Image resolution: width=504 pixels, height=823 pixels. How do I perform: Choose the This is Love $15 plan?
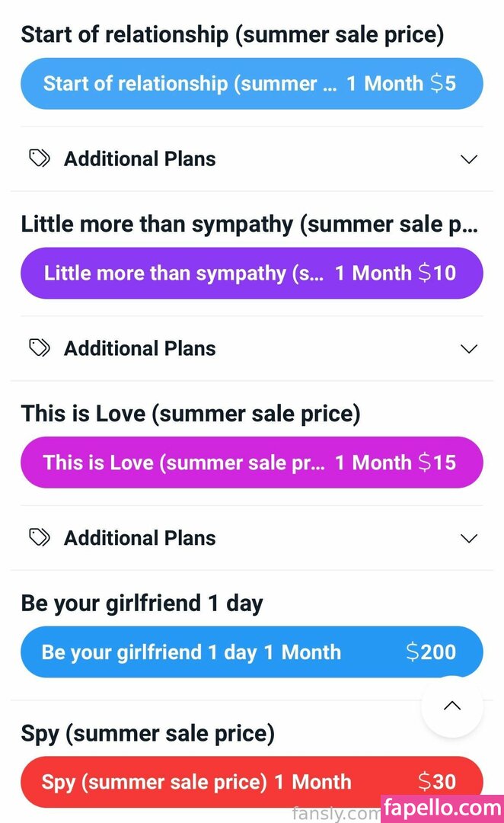pos(251,462)
